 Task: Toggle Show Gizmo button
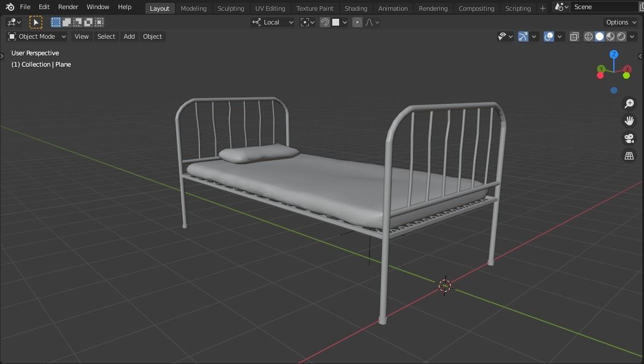click(523, 36)
